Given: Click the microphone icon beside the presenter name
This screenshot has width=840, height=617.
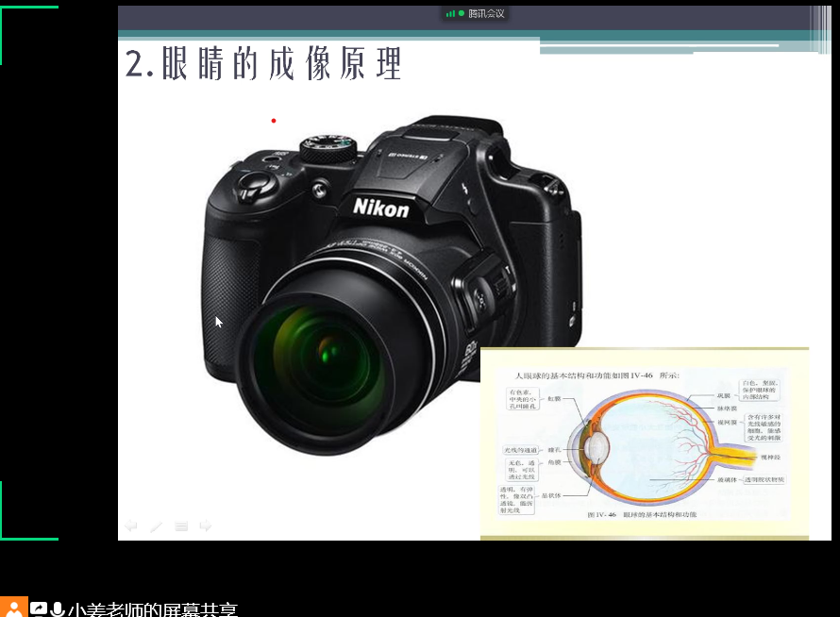Looking at the screenshot, I should [x=58, y=609].
